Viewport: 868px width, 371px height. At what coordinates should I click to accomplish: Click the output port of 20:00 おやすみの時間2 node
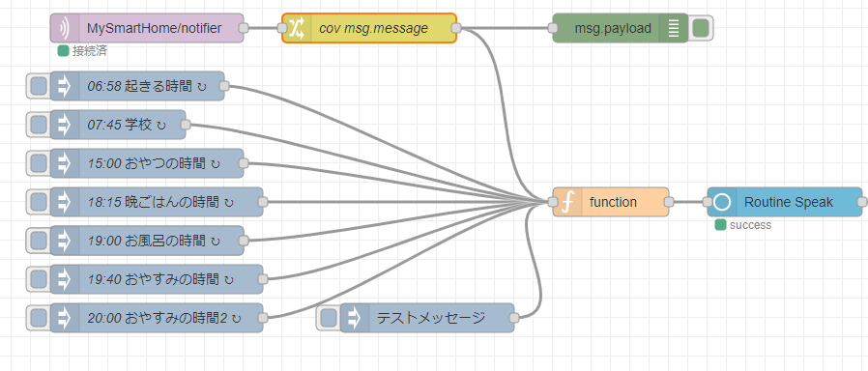click(x=263, y=318)
